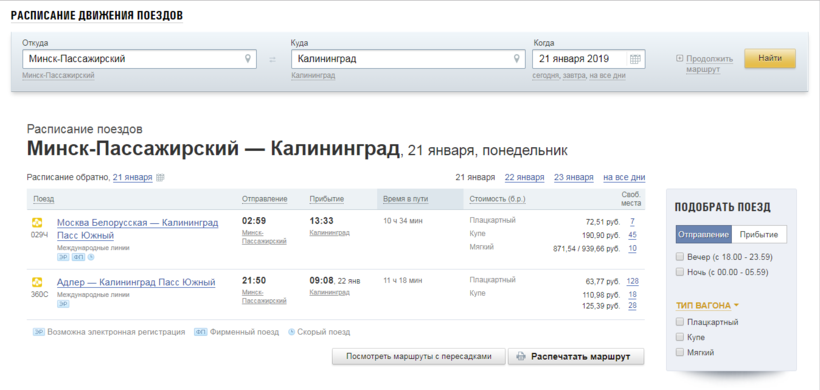Screen dimensions: 820x390
Task: Focus the Куда input field
Action: tap(408, 59)
